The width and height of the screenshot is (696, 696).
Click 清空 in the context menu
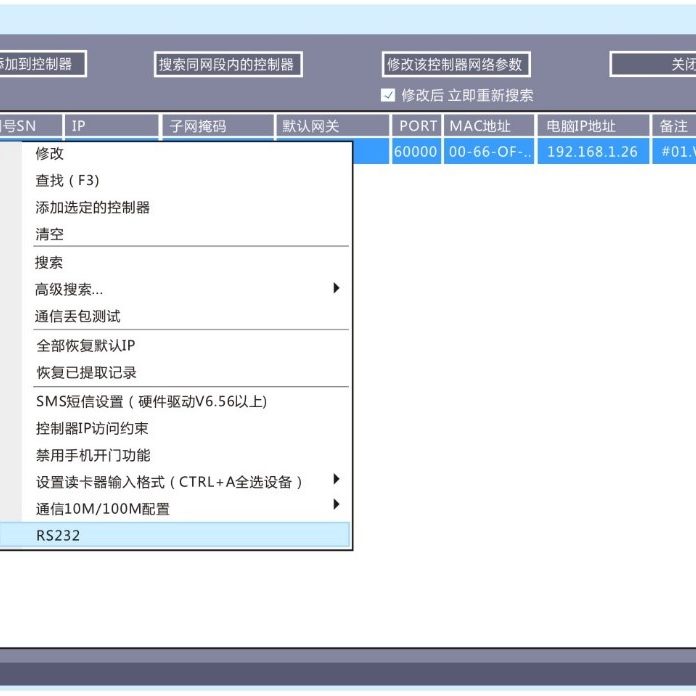tap(50, 235)
